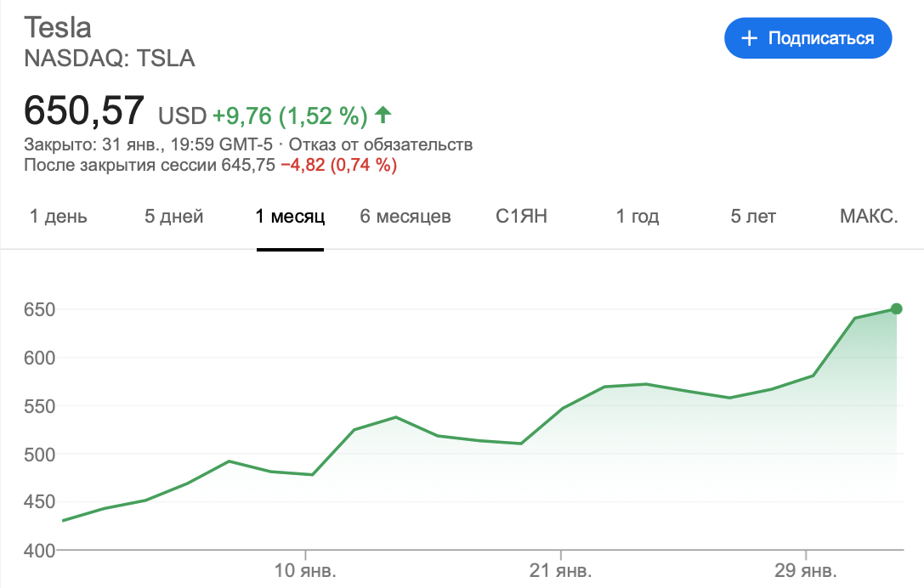The image size is (924, 588).
Task: Select the 1 год range tab
Action: (638, 216)
